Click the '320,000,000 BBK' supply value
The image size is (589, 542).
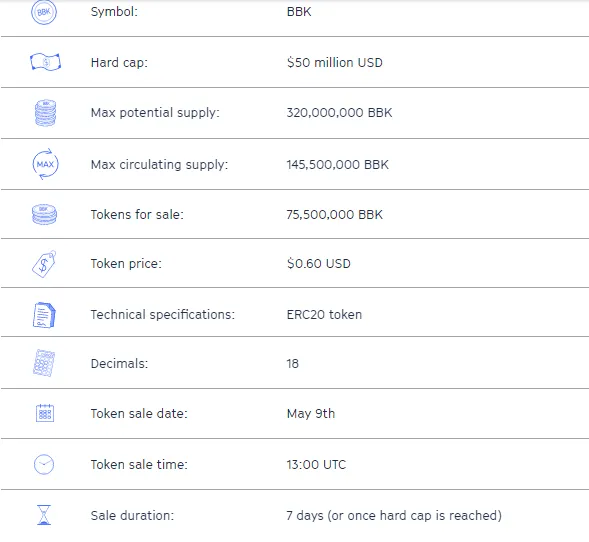click(x=339, y=113)
